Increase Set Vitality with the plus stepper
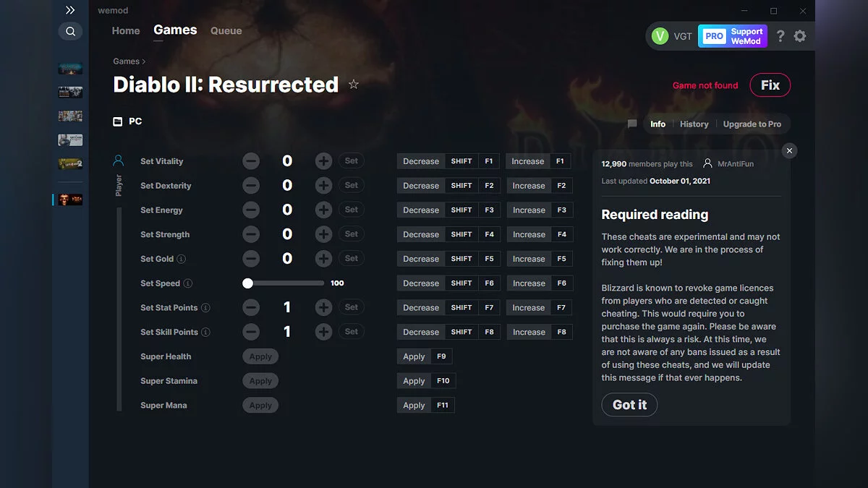The height and width of the screenshot is (488, 868). (323, 160)
